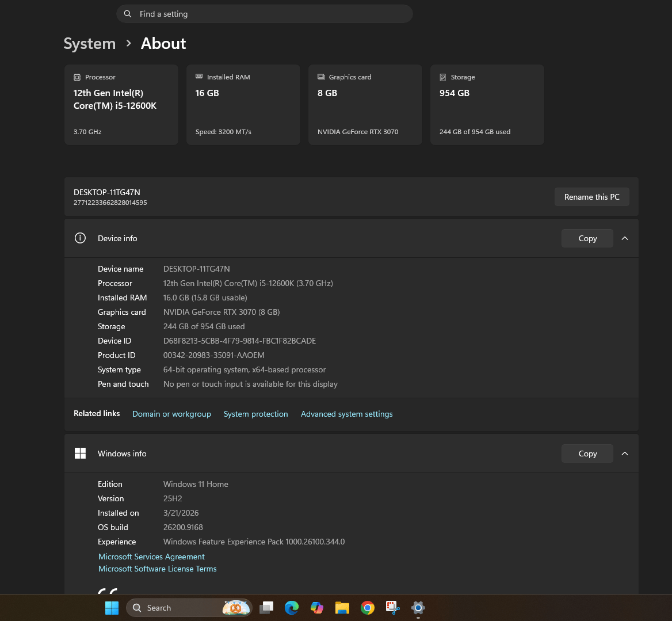
Task: Click the taskbar search highlight image
Action: 236,608
